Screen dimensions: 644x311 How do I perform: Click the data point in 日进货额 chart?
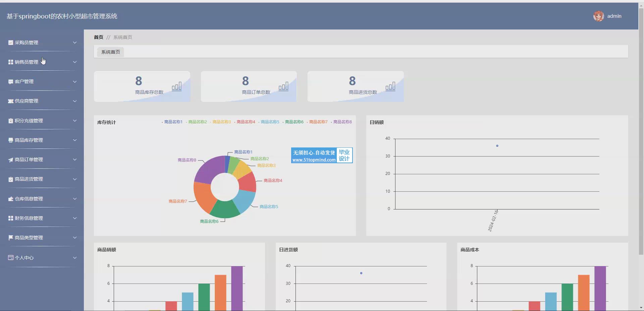[x=361, y=273]
